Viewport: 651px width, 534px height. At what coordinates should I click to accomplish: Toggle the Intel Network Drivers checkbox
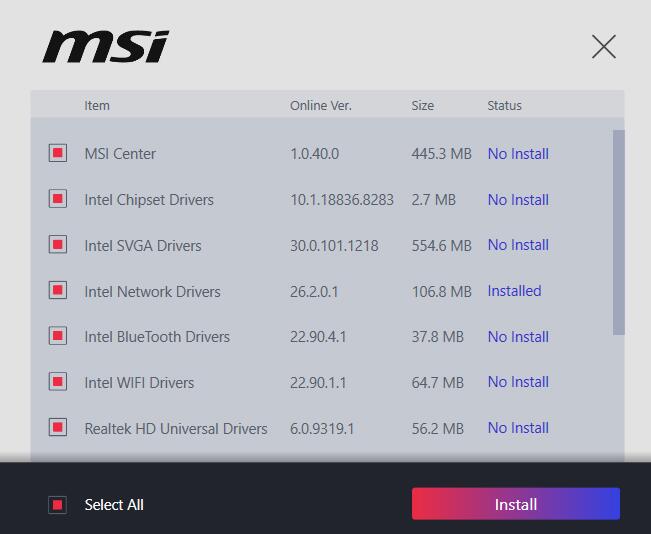point(58,291)
